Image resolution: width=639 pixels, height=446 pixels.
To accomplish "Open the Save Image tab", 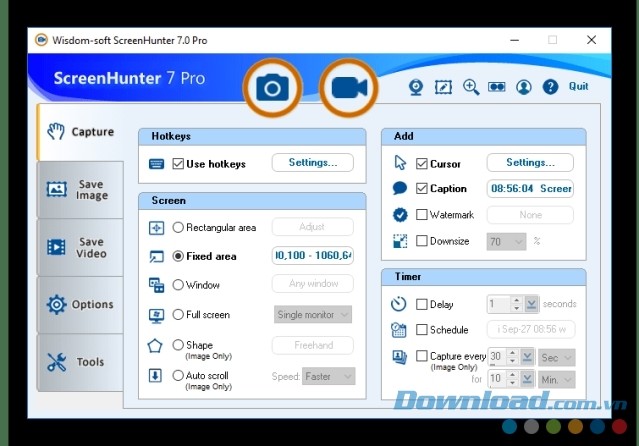I will coord(80,190).
